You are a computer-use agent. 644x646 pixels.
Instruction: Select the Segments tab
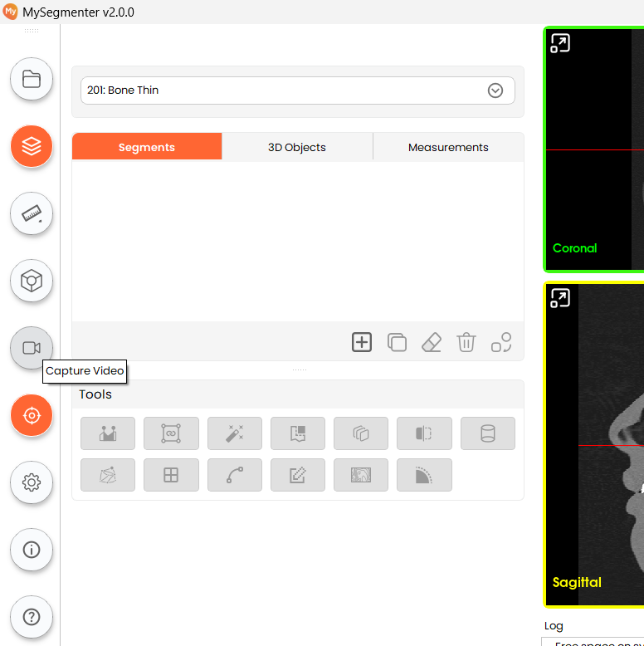[x=147, y=147]
